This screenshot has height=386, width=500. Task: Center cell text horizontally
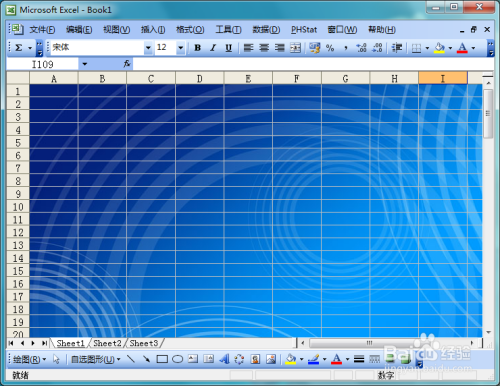[x=264, y=48]
